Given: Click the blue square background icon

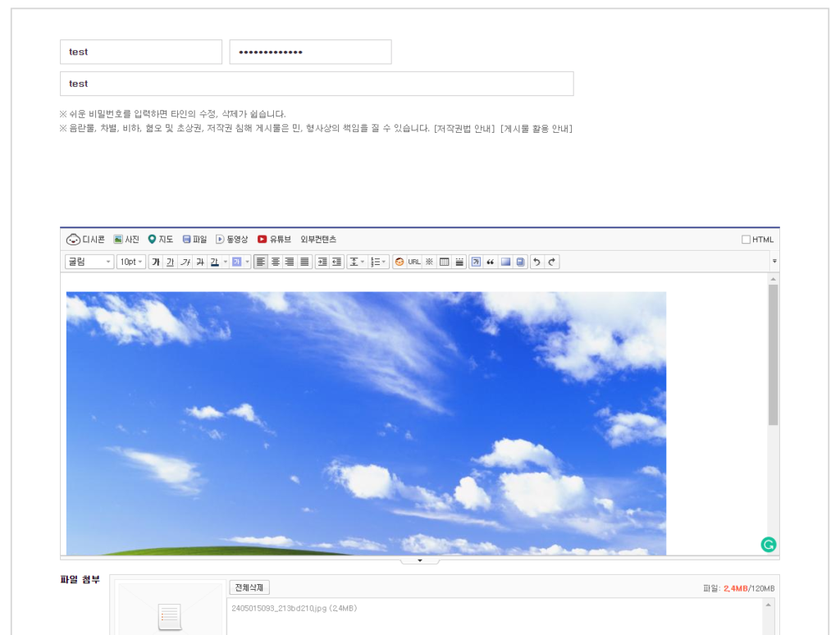Looking at the screenshot, I should coord(505,262).
